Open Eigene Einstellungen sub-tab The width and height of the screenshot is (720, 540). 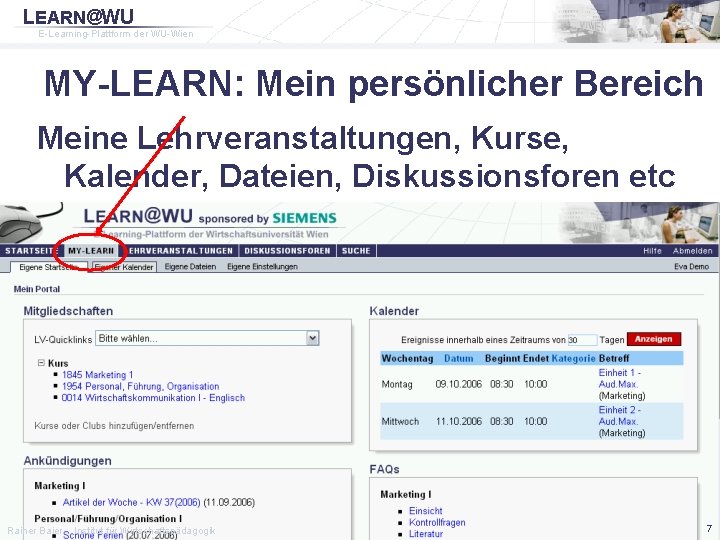(x=262, y=266)
